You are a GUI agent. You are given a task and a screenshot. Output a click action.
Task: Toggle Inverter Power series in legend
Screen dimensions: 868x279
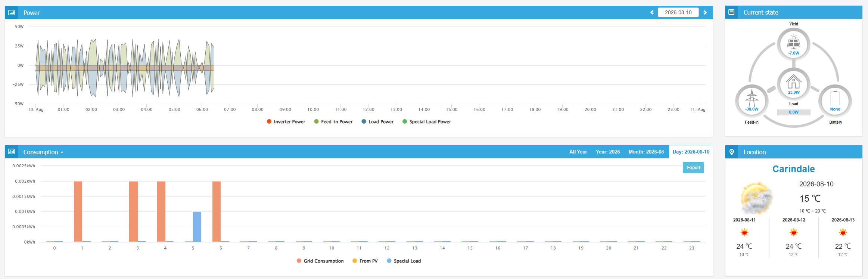(286, 122)
